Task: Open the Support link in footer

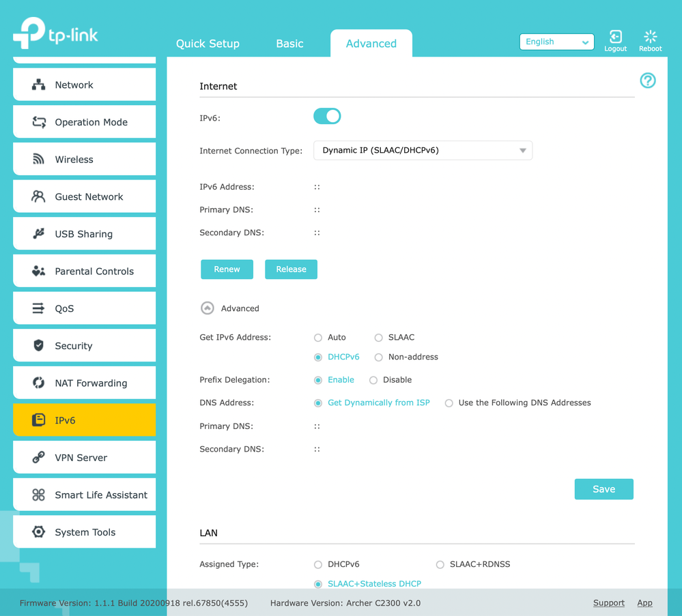Action: click(x=608, y=603)
